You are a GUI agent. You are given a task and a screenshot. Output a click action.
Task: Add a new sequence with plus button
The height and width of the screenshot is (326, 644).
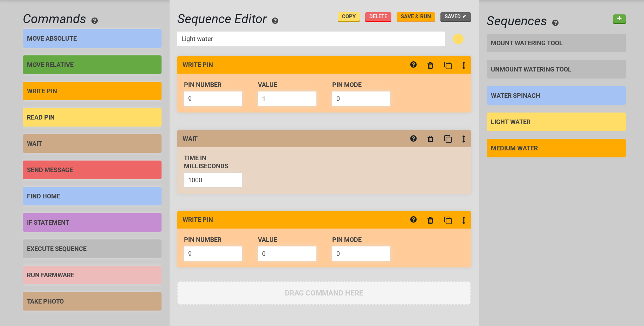(619, 19)
